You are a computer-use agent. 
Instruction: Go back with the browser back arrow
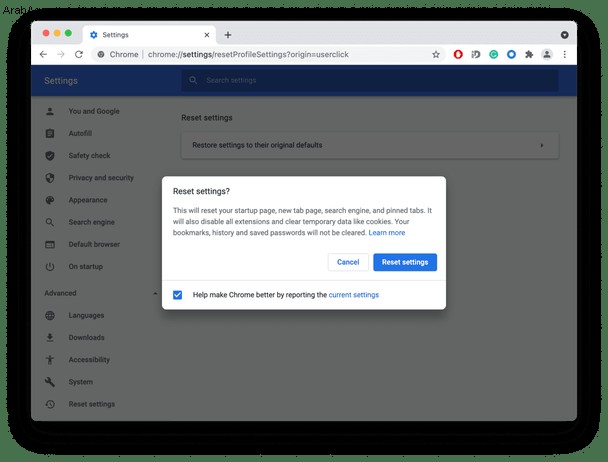43,55
